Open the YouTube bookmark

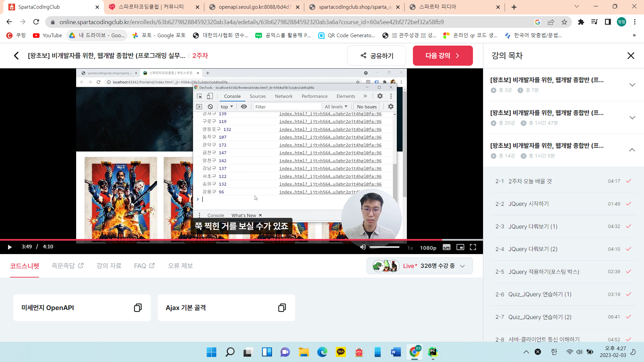(x=47, y=35)
